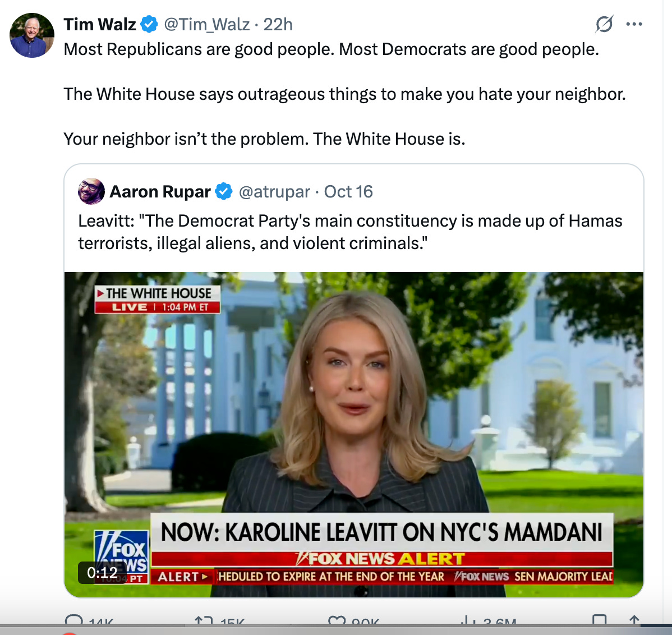The width and height of the screenshot is (672, 635).
Task: Open the 22h timestamp link
Action: pos(278,25)
